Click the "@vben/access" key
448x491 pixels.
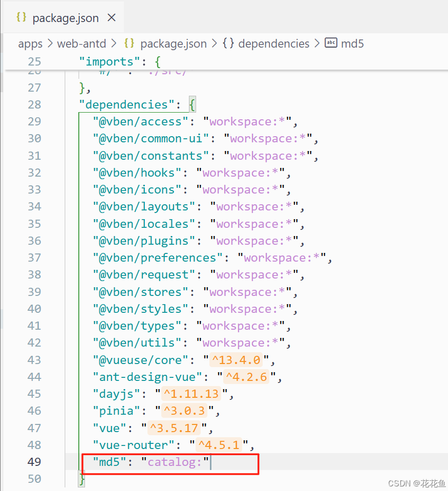click(x=141, y=121)
